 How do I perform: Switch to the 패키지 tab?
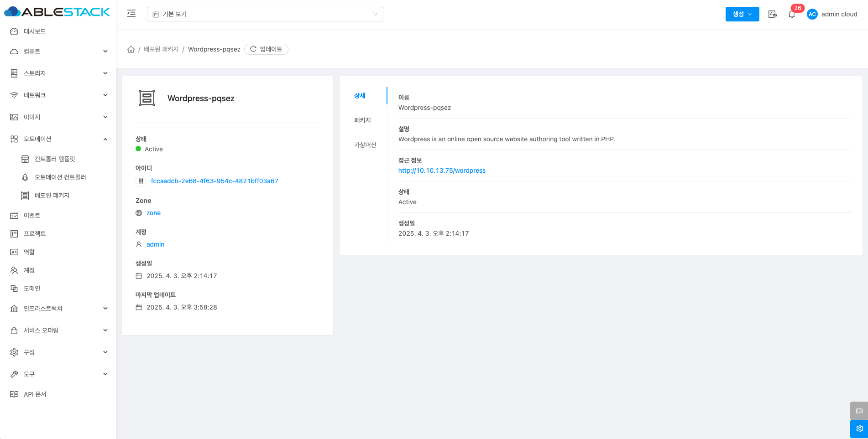click(x=363, y=120)
